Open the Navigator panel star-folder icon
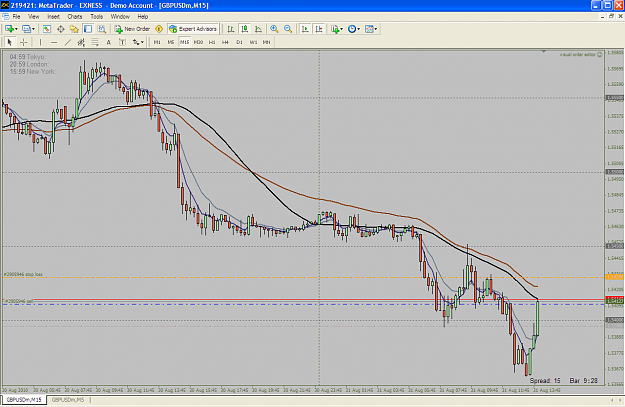 [74, 29]
